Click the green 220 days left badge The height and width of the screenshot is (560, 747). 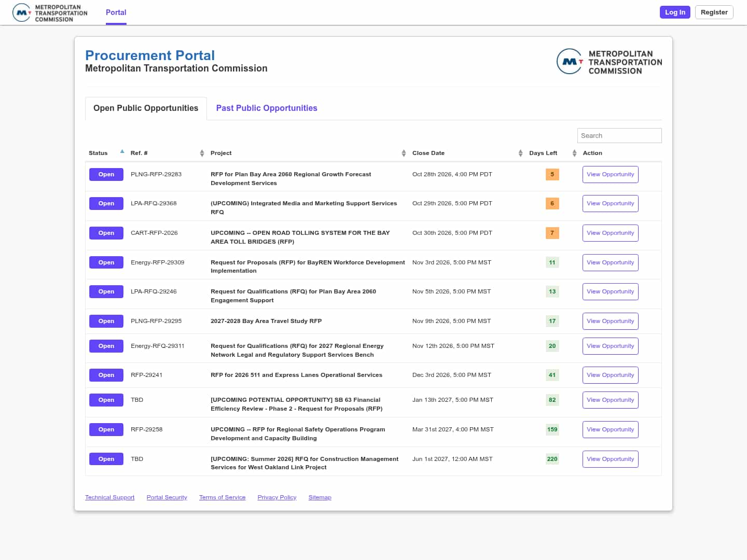pyautogui.click(x=552, y=459)
